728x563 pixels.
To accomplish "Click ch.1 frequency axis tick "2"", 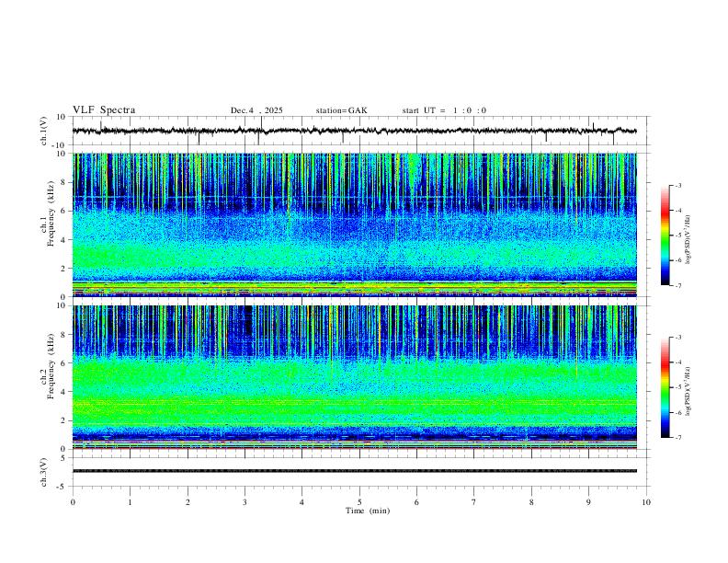I will [x=64, y=268].
